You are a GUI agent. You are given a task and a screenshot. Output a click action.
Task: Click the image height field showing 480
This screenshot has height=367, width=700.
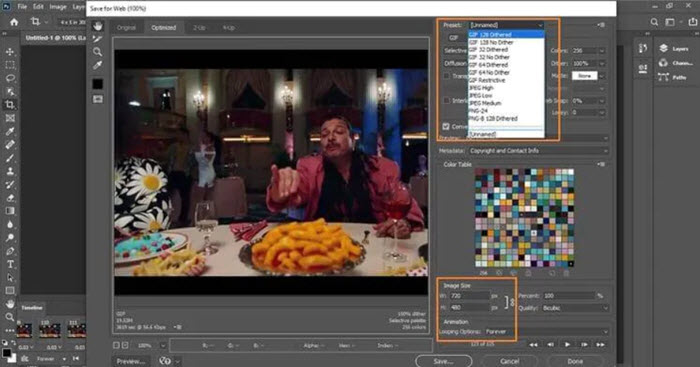pyautogui.click(x=469, y=308)
